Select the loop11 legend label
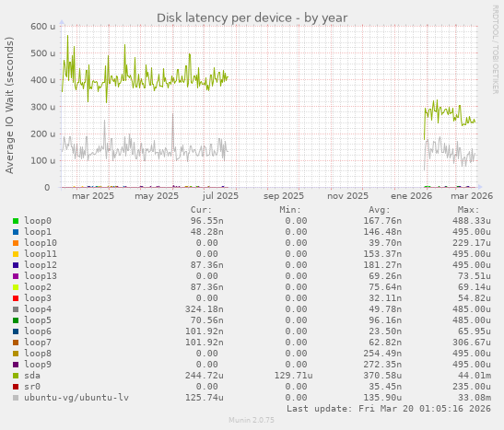504x430 pixels. coord(41,254)
